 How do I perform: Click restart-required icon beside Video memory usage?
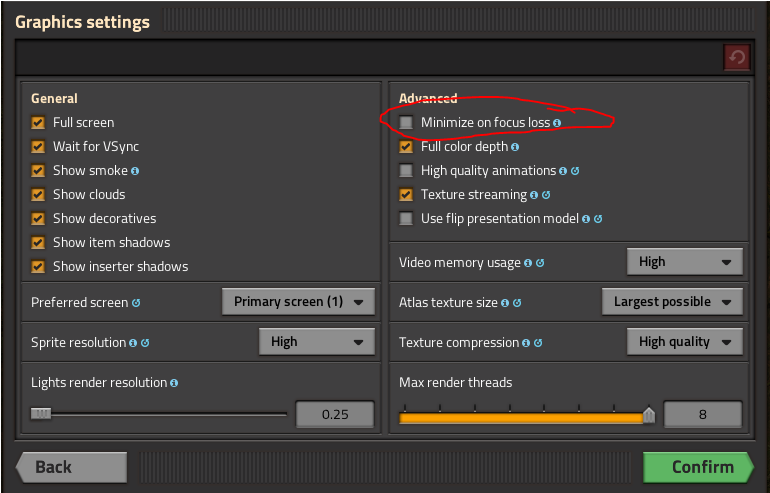coord(540,263)
